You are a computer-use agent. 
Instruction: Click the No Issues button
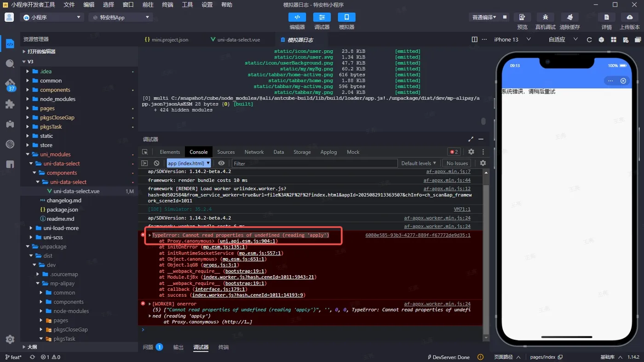click(457, 163)
